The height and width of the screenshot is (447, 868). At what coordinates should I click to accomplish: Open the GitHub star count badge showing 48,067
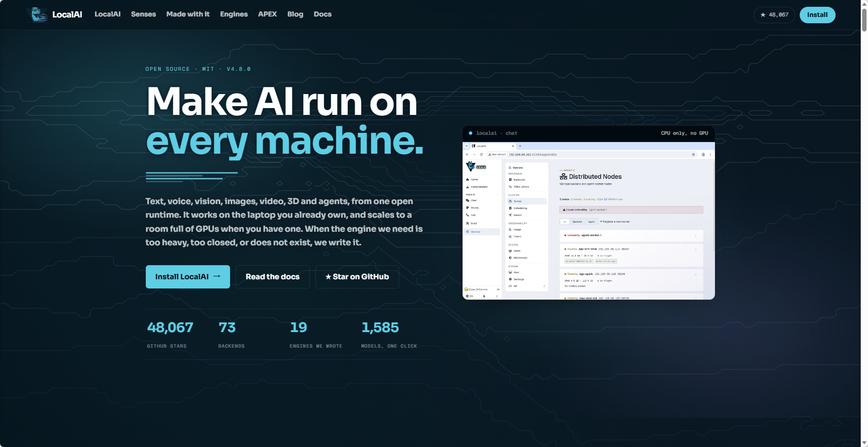pos(774,15)
